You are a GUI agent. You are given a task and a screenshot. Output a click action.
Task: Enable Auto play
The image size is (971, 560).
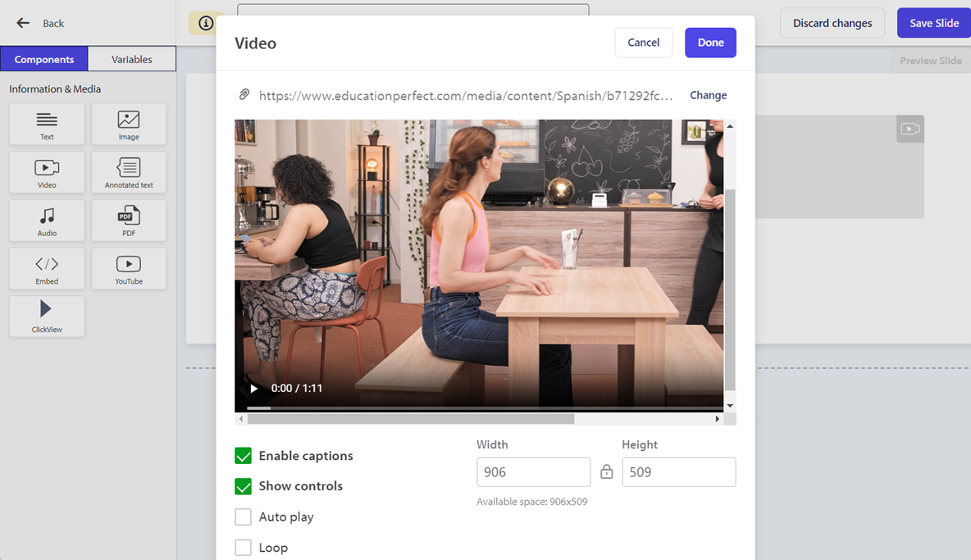[244, 517]
